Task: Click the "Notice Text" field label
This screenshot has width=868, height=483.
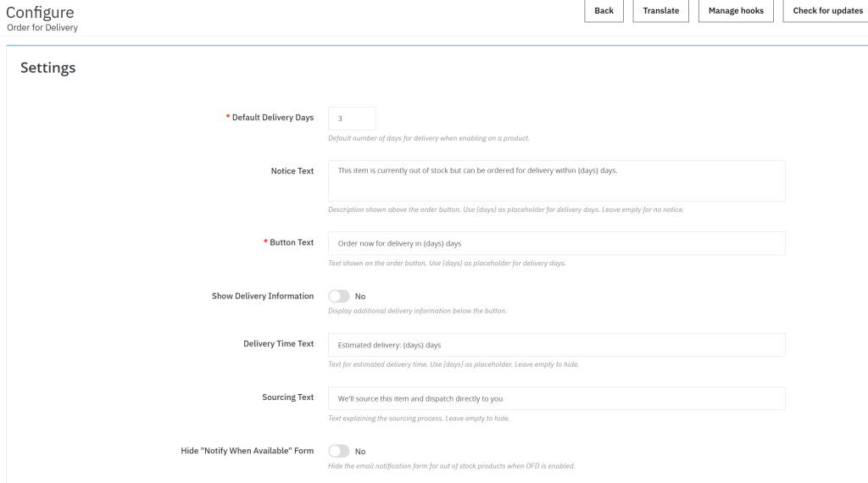Action: pos(292,171)
